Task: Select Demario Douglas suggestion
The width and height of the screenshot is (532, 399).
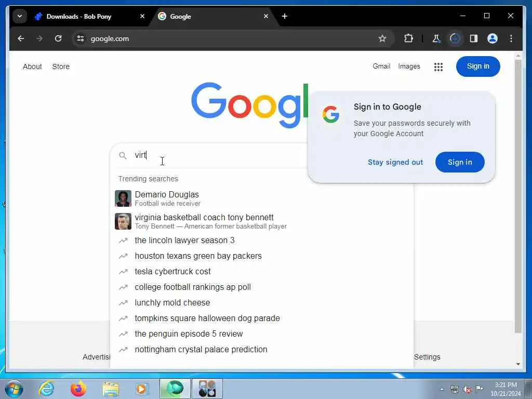Action: pyautogui.click(x=261, y=198)
